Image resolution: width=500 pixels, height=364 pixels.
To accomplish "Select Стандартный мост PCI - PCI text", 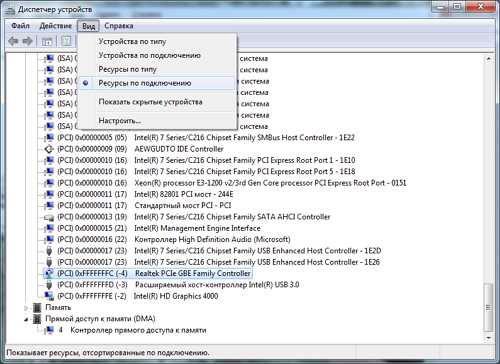I will pos(183,206).
